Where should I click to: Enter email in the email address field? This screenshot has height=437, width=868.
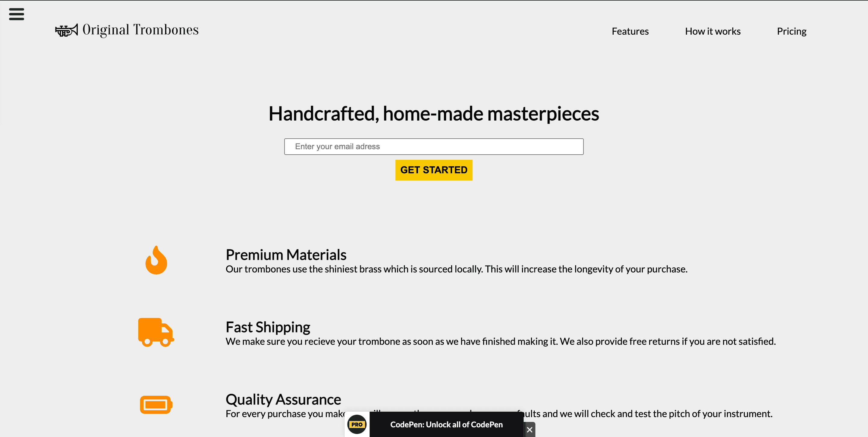(434, 146)
